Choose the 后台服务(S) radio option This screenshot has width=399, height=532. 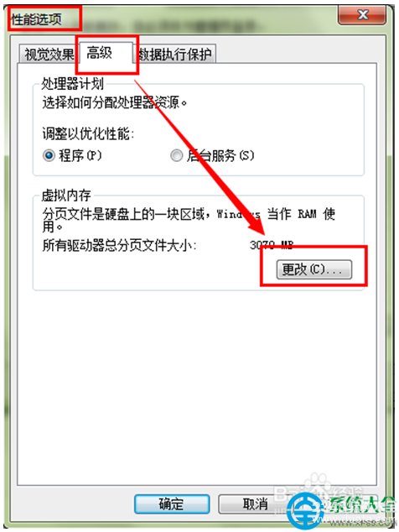pos(212,156)
